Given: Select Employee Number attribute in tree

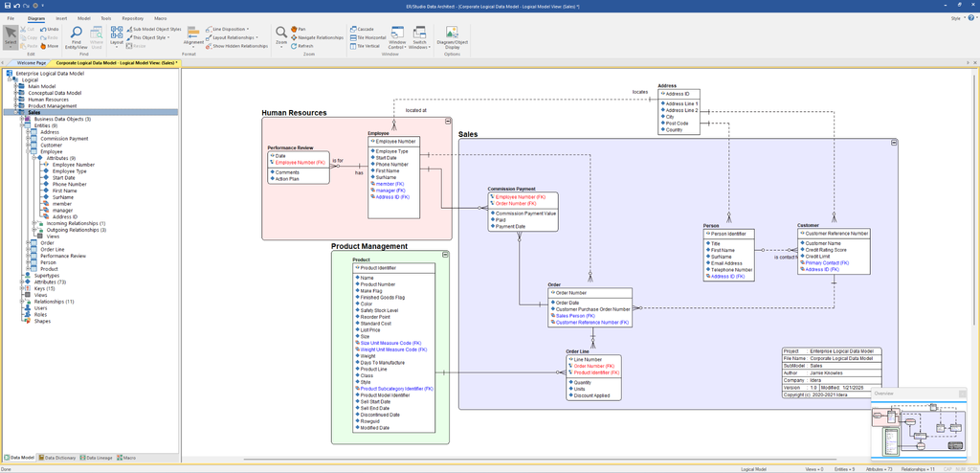Looking at the screenshot, I should 74,165.
